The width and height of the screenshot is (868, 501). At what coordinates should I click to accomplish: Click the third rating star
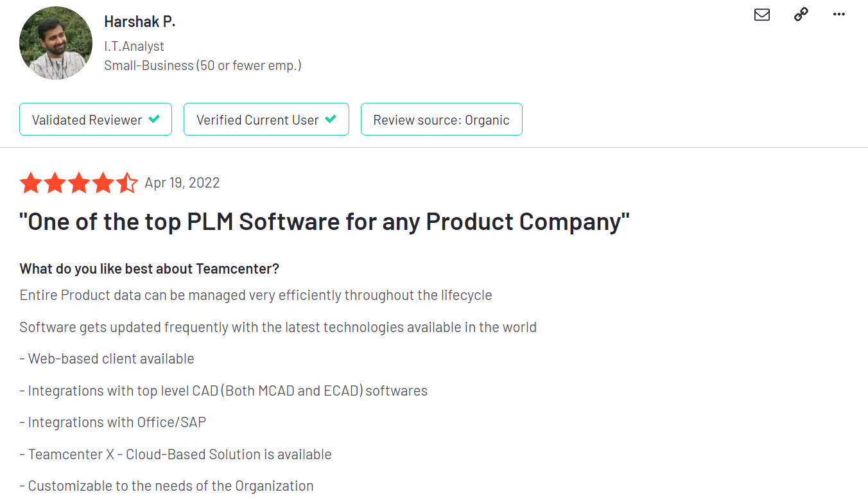click(x=79, y=183)
